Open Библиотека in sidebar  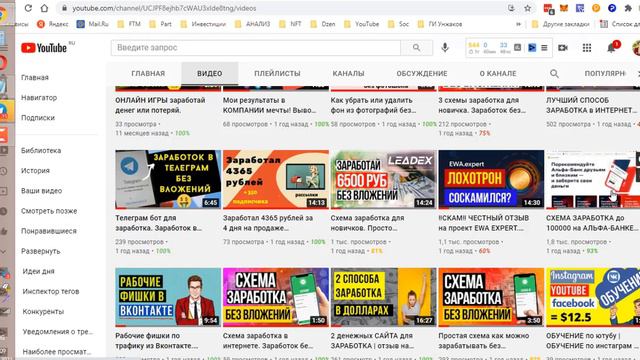point(41,151)
